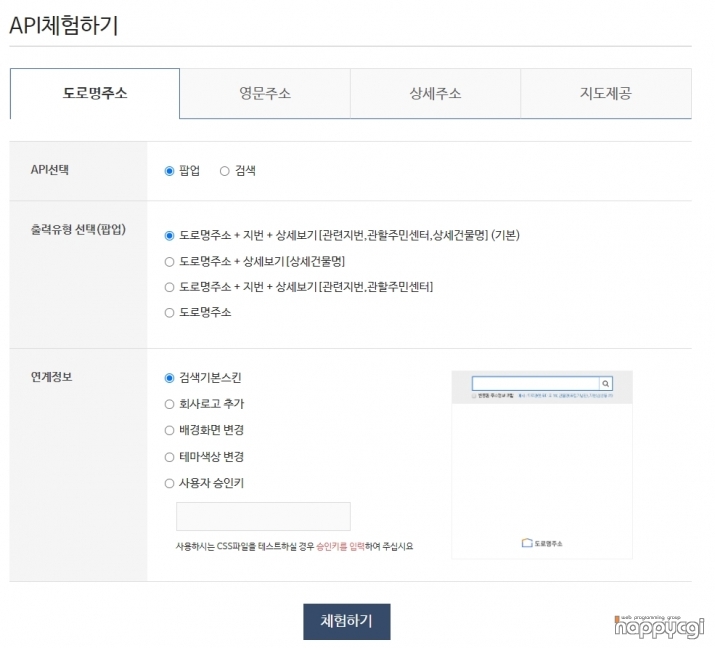Select the 검색 API radio button

(x=224, y=171)
